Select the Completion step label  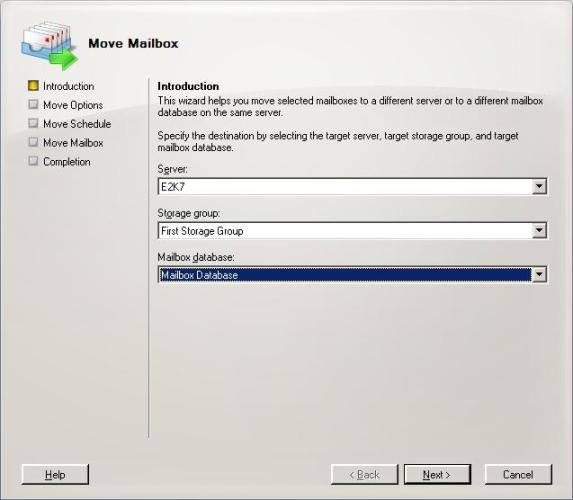(67, 162)
